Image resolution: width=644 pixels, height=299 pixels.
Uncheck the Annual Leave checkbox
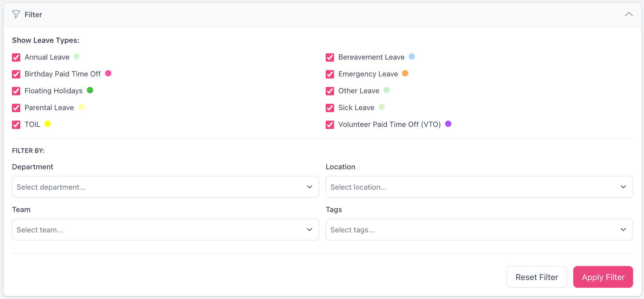click(16, 57)
